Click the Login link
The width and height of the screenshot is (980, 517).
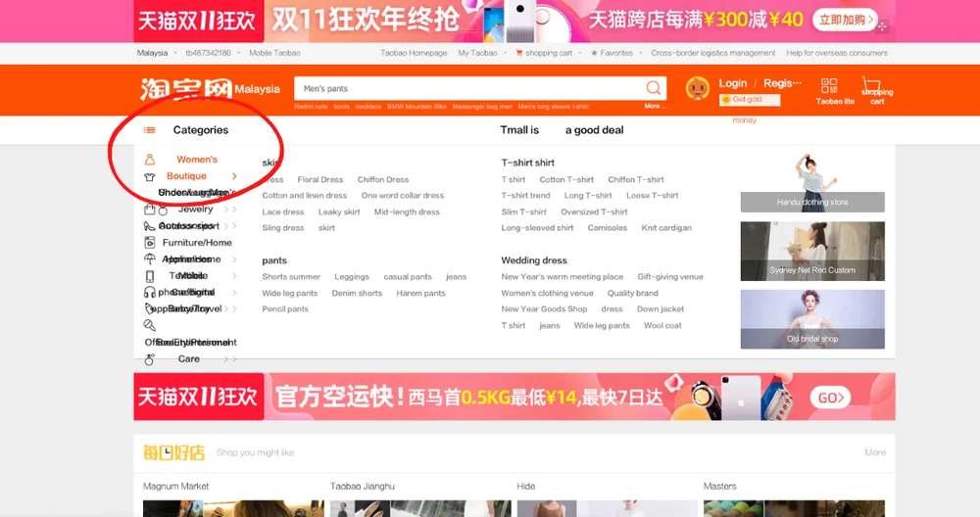(732, 83)
